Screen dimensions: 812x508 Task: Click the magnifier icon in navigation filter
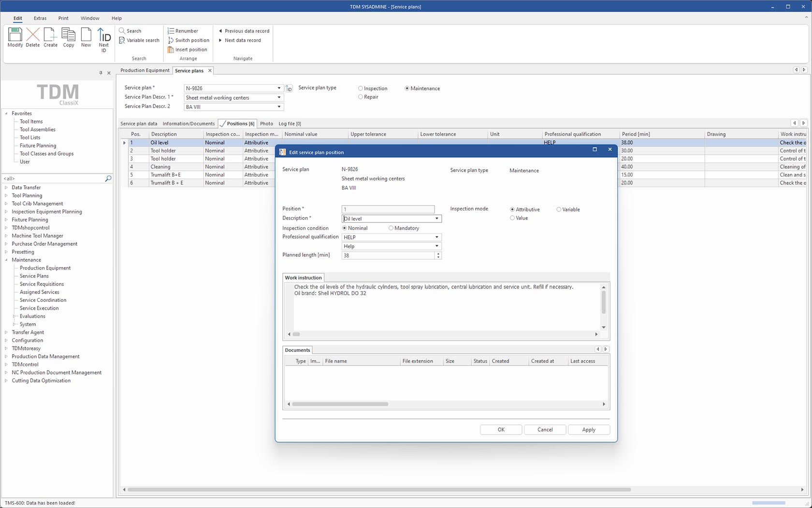coord(108,179)
